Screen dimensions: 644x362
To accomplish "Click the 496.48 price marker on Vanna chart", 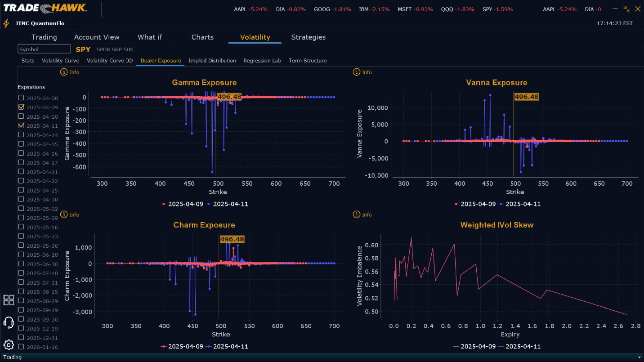I will click(x=526, y=97).
